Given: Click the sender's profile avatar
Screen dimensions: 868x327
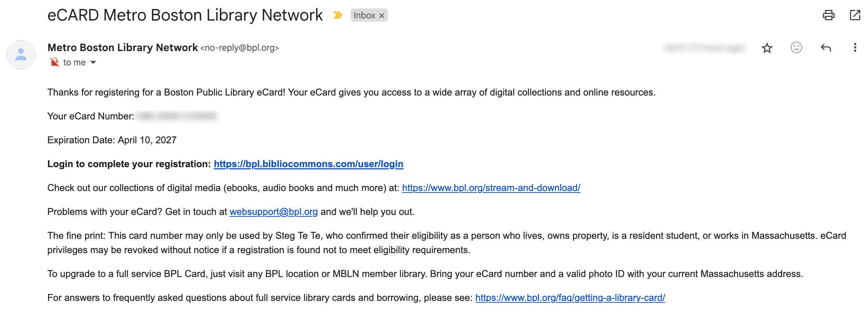Looking at the screenshot, I should [21, 55].
